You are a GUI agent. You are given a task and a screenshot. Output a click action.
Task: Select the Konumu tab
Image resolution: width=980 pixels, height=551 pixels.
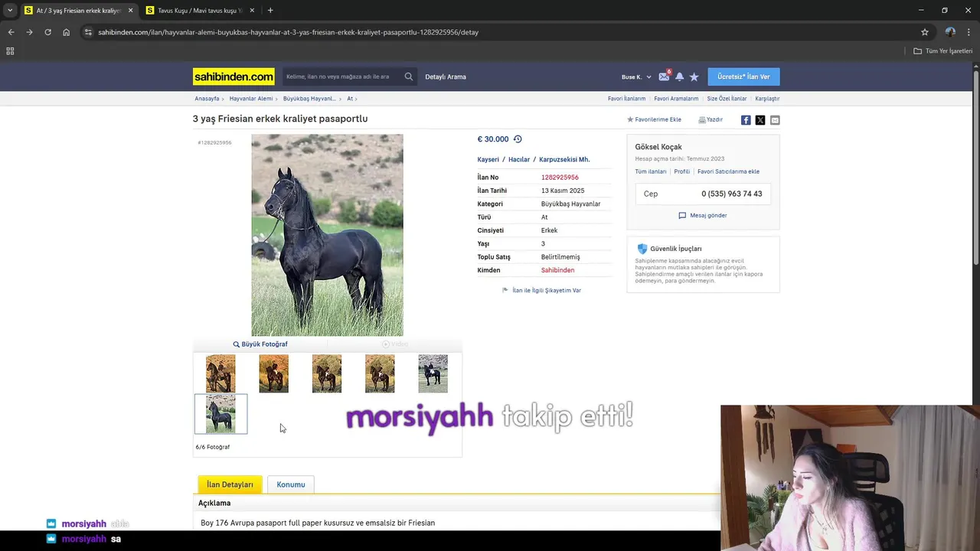(291, 484)
